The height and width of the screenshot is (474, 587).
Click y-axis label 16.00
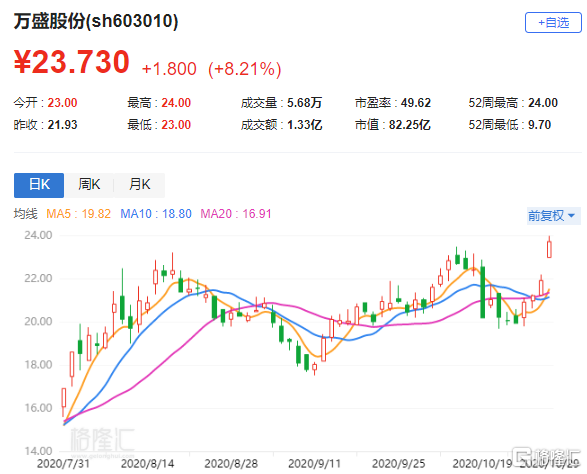(38, 408)
